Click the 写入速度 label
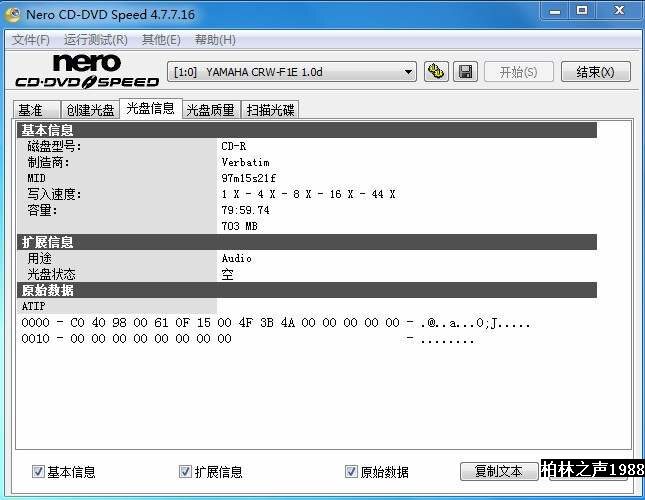Viewport: 645px width, 500px height. click(54, 194)
